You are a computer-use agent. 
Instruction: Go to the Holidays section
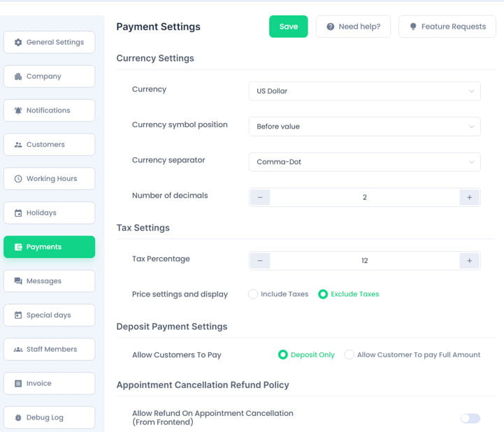(49, 213)
